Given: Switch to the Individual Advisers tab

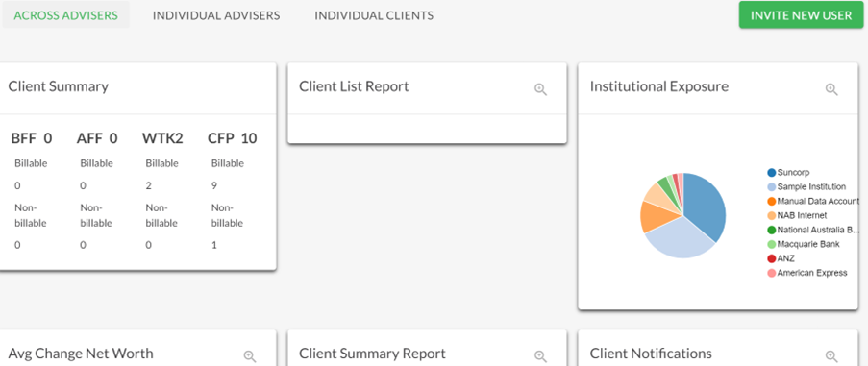Looking at the screenshot, I should coord(216,15).
